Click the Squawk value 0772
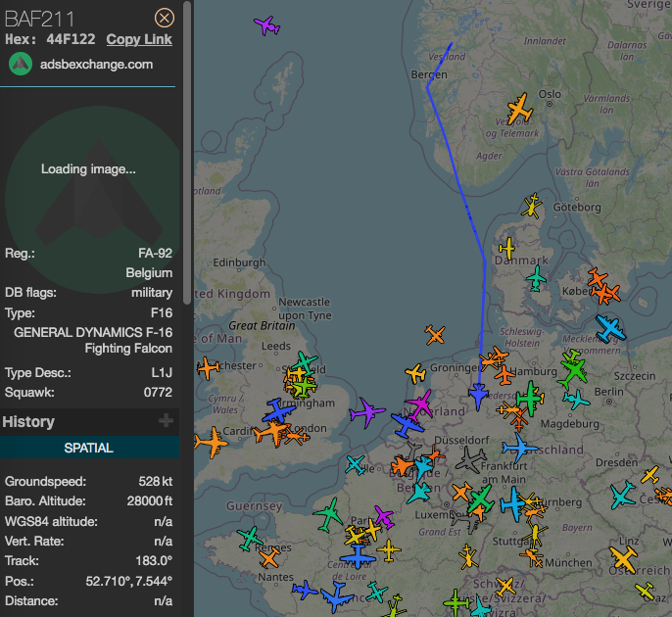This screenshot has height=617, width=672. [158, 392]
